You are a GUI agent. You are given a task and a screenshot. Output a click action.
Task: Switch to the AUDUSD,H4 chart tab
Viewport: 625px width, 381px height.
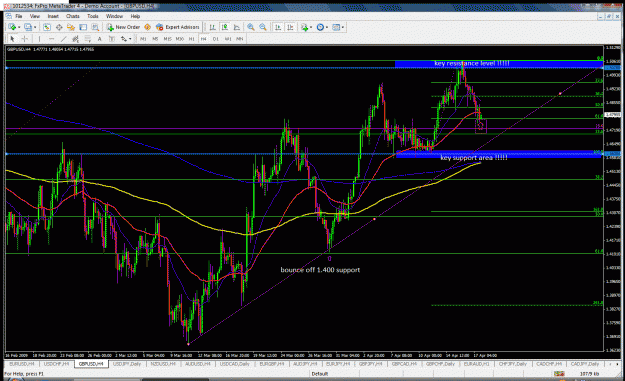198,364
